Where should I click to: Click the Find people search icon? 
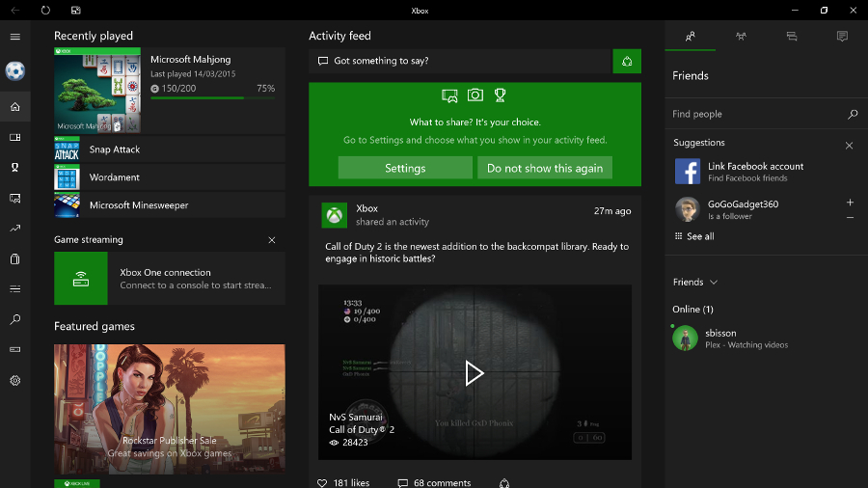[853, 114]
